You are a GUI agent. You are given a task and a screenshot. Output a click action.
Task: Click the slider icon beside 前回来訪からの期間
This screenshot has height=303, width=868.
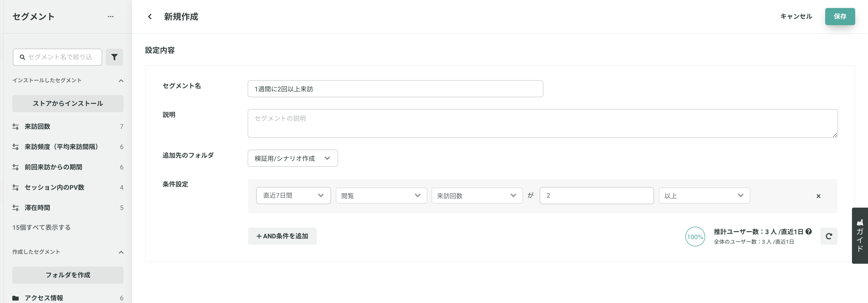click(x=16, y=167)
